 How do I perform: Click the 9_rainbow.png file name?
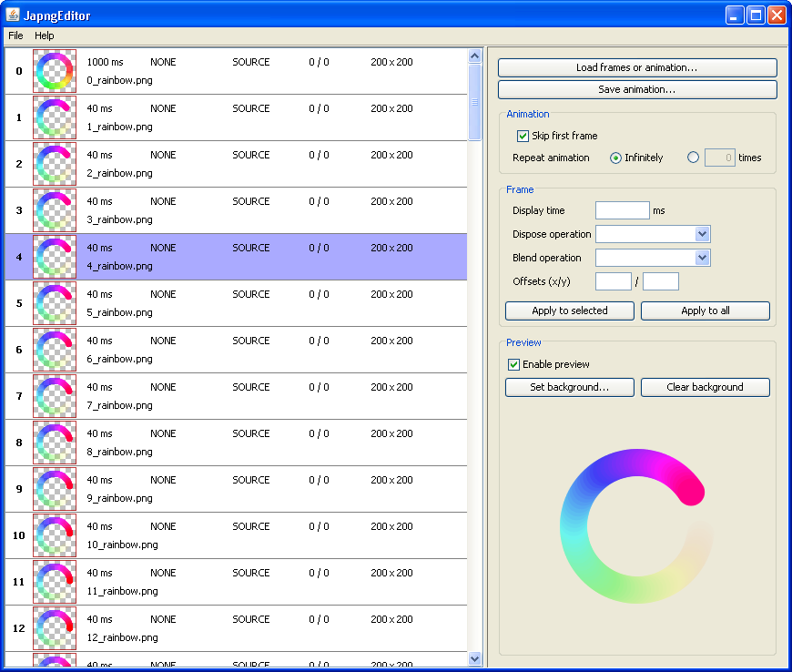point(119,499)
